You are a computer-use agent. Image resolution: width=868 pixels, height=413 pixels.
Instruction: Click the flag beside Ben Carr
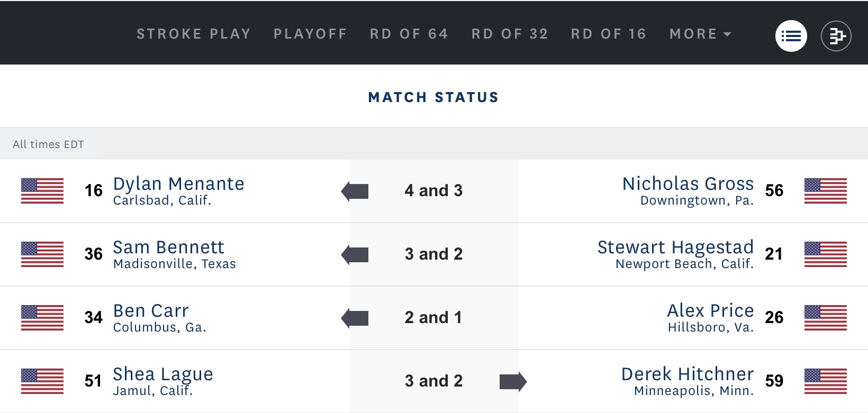tap(42, 318)
